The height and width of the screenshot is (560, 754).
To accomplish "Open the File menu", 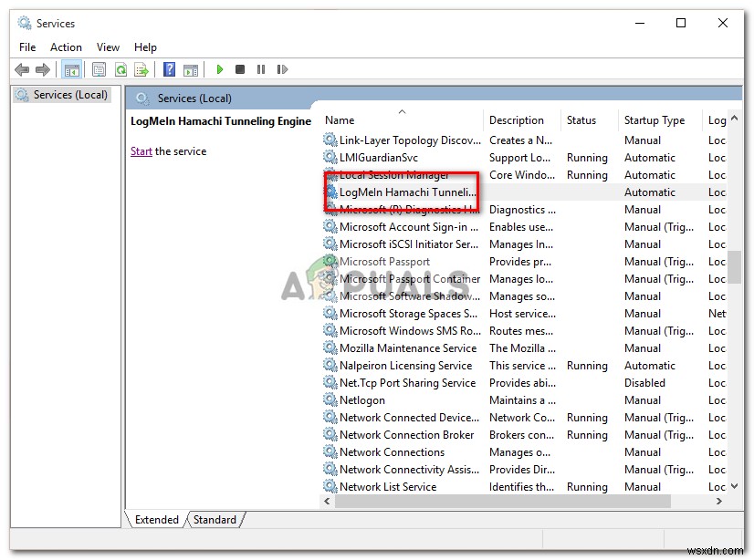I will click(x=27, y=47).
